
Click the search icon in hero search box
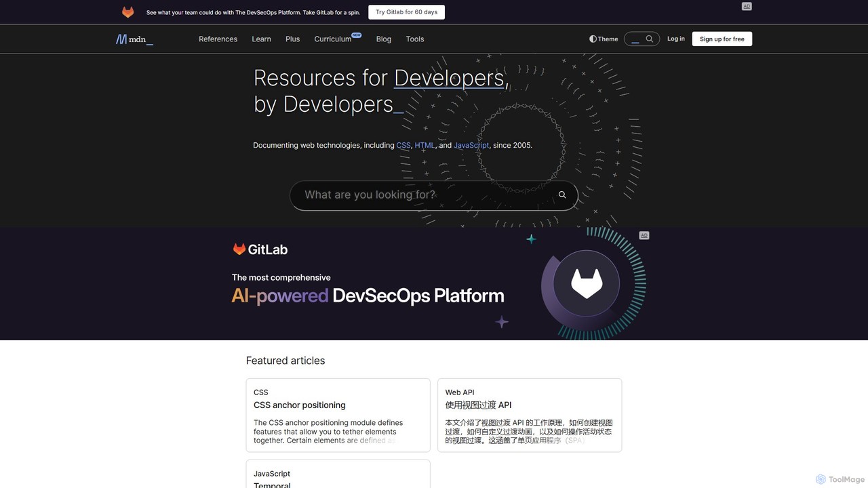[562, 195]
